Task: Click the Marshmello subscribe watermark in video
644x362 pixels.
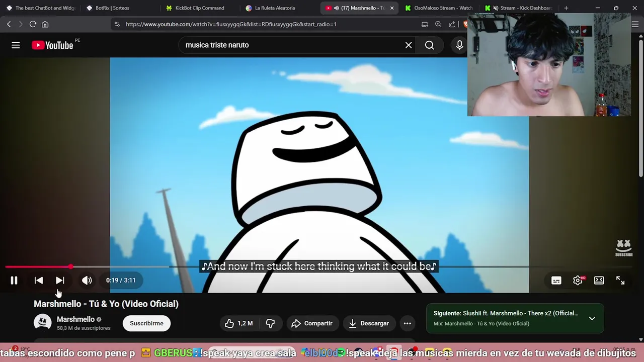Action: point(624,248)
